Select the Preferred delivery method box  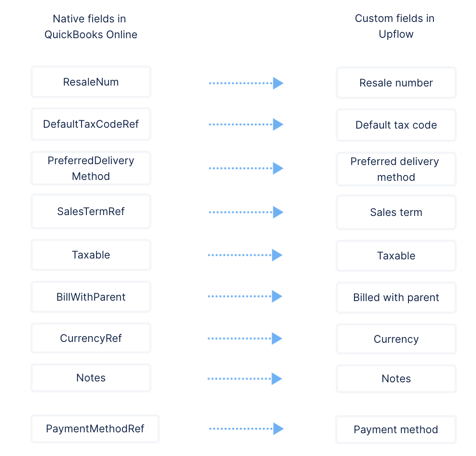[396, 169]
